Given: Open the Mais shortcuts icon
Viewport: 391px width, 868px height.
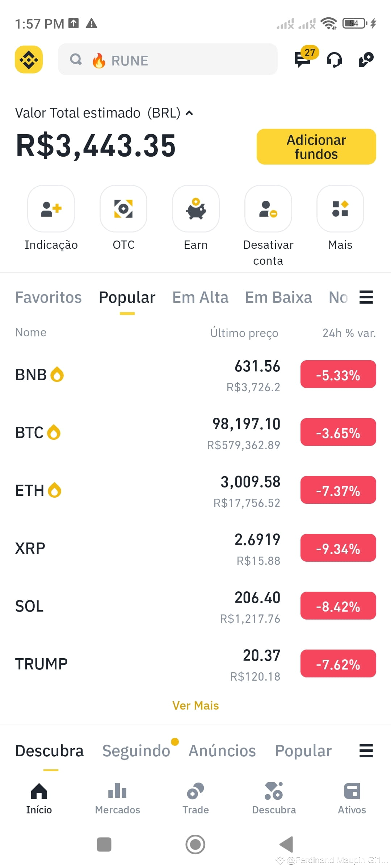Looking at the screenshot, I should tap(340, 209).
